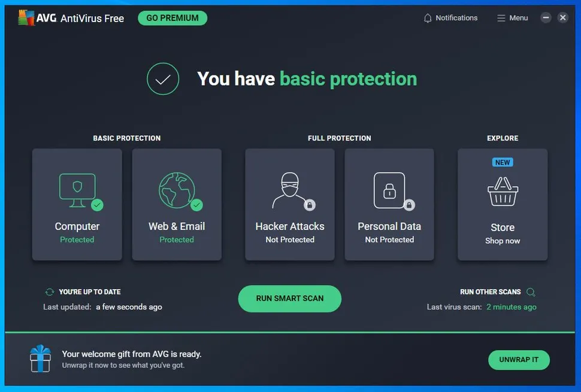Open the Store shopping basket icon
The height and width of the screenshot is (392, 581).
point(503,192)
